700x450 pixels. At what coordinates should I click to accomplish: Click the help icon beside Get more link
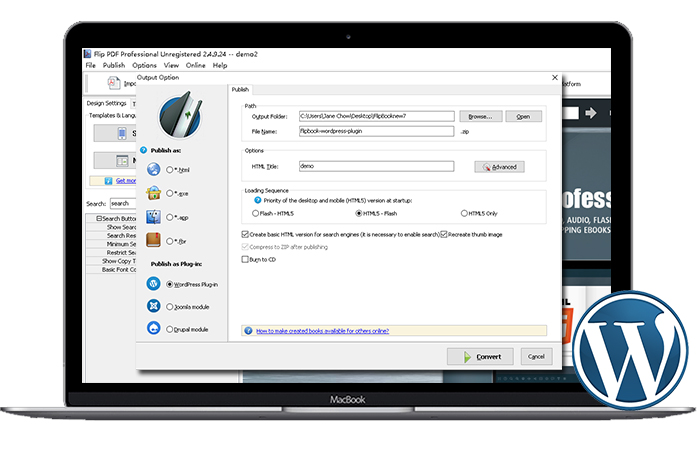click(108, 181)
